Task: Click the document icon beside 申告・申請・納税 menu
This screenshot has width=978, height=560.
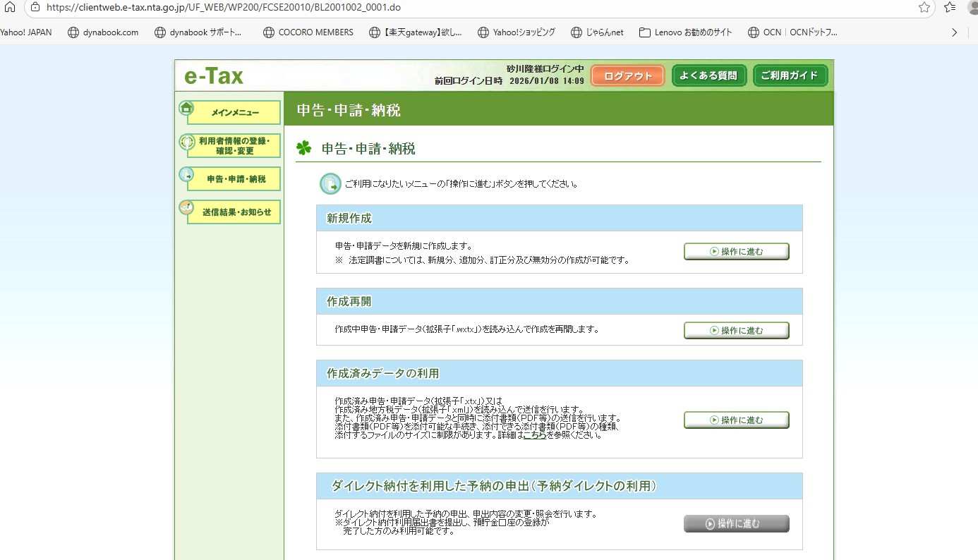Action: (186, 174)
